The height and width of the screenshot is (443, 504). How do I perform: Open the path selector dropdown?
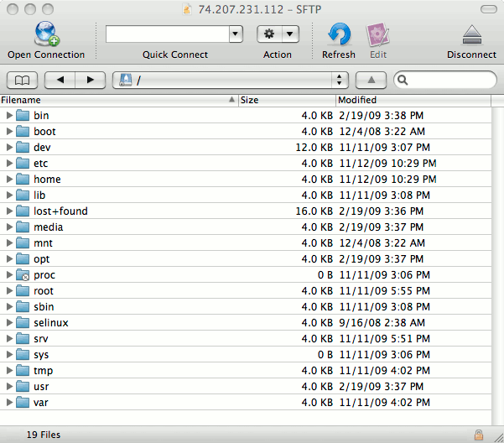(x=340, y=81)
